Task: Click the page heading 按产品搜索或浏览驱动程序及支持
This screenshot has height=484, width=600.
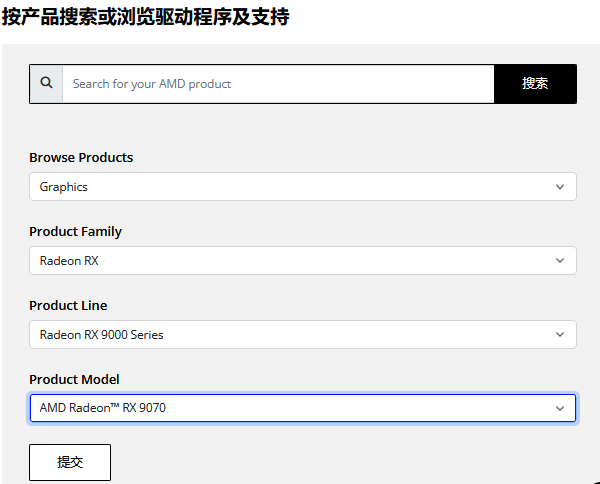Action: coord(145,17)
